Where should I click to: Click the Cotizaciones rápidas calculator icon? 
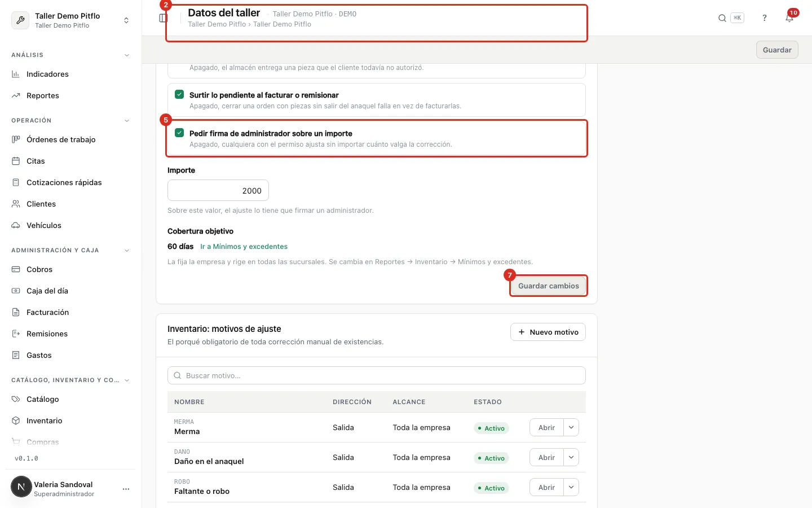coord(16,182)
